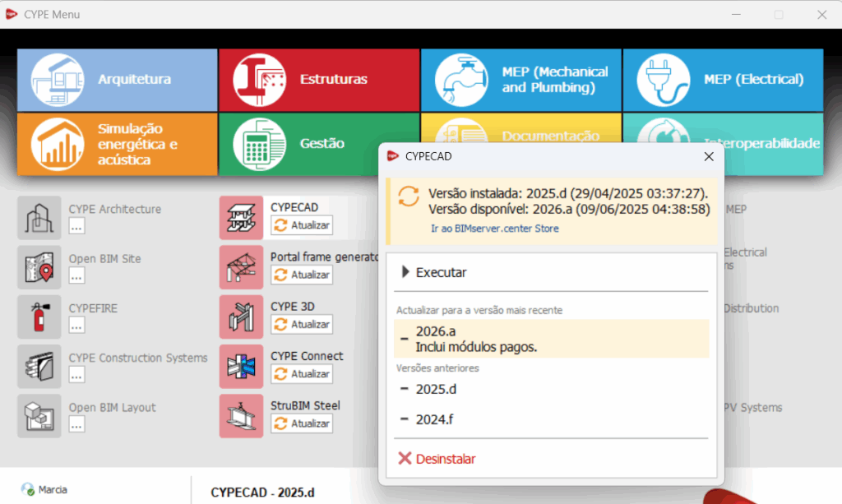Click the CYPECAD - 2025.d status text
842x504 pixels.
[262, 492]
